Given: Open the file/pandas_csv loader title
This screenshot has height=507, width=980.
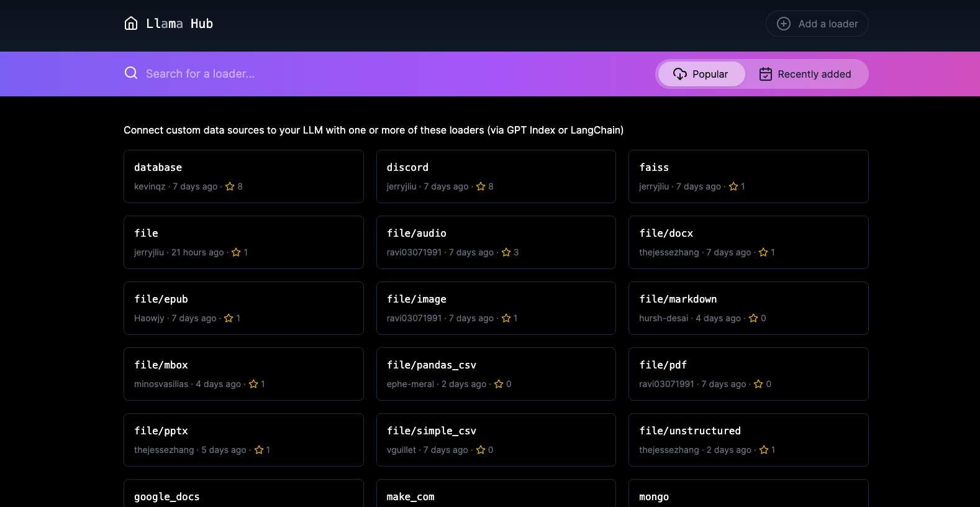Looking at the screenshot, I should point(432,365).
